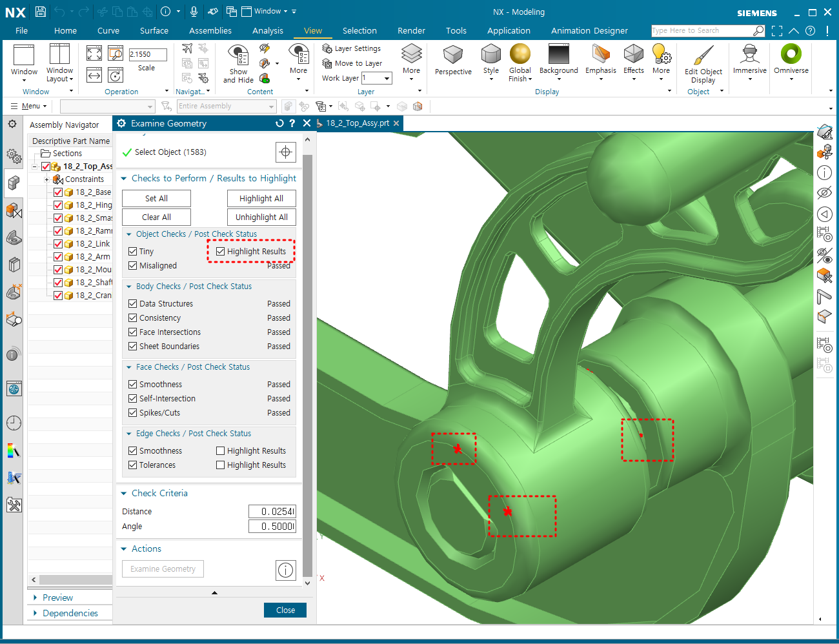Open the Home ribbon tab
This screenshot has width=839, height=644.
tap(65, 30)
